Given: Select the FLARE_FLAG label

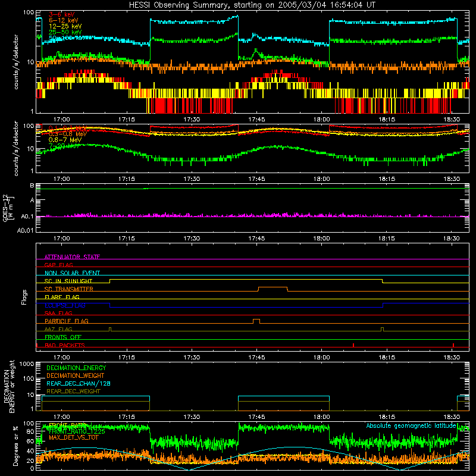Looking at the screenshot, I should (x=62, y=297).
